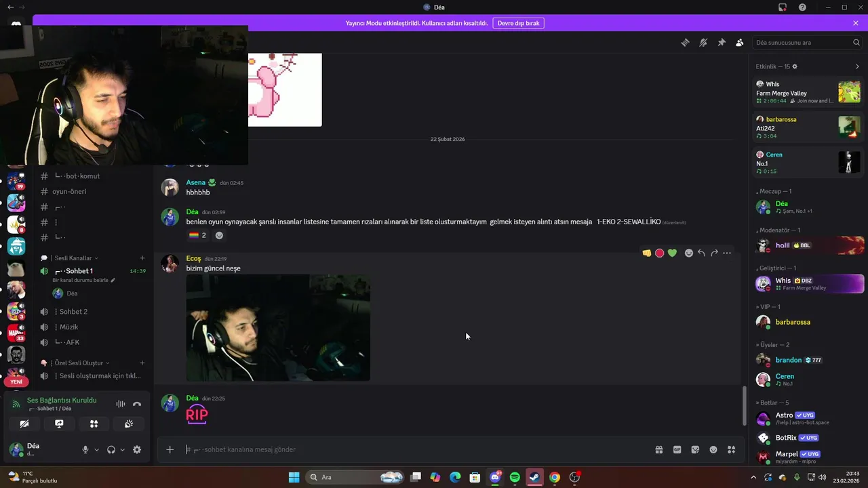The width and height of the screenshot is (868, 488).
Task: Add channel to Sesli Kanallar category
Action: 142,258
